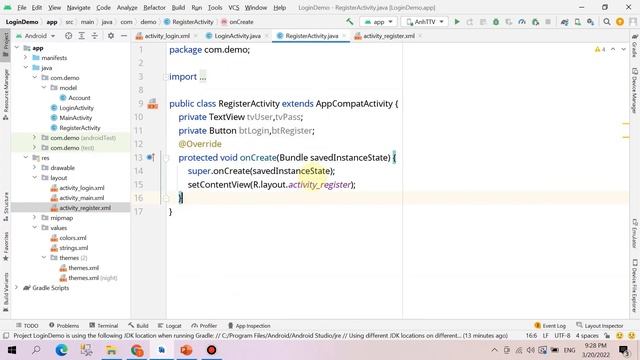The width and height of the screenshot is (640, 360).
Task: Expand the folded import block
Action: pyautogui.click(x=166, y=76)
